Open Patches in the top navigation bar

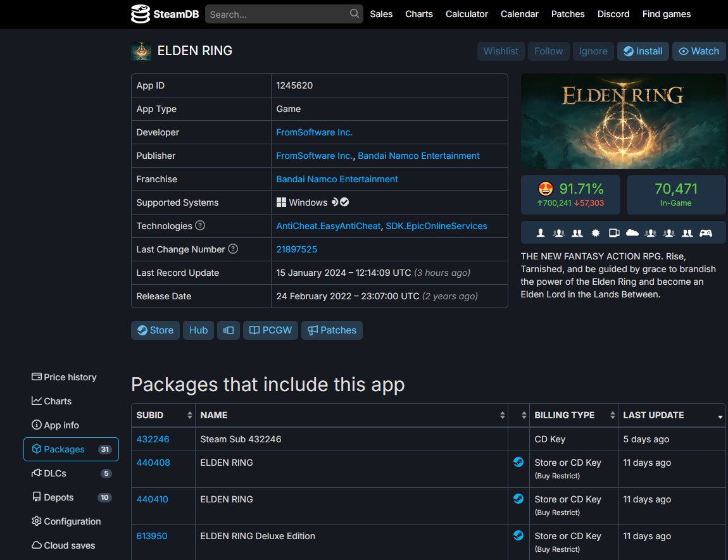[568, 14]
